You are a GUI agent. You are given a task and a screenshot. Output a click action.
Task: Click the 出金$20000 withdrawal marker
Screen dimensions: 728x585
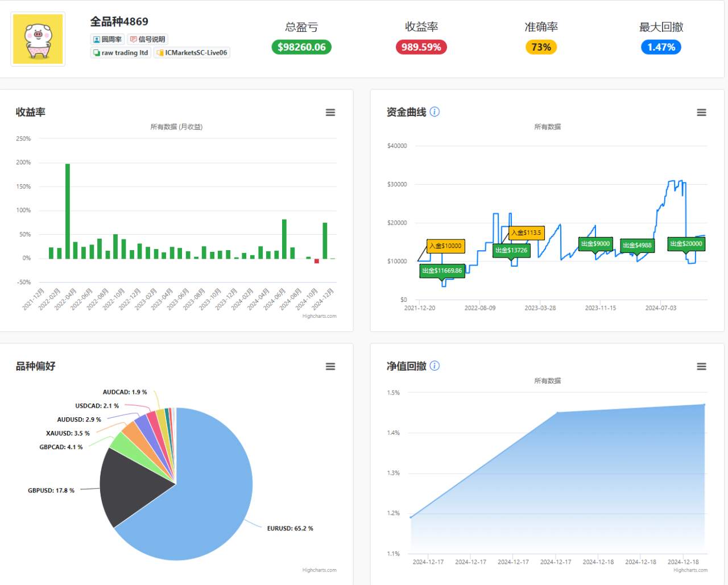tap(686, 243)
